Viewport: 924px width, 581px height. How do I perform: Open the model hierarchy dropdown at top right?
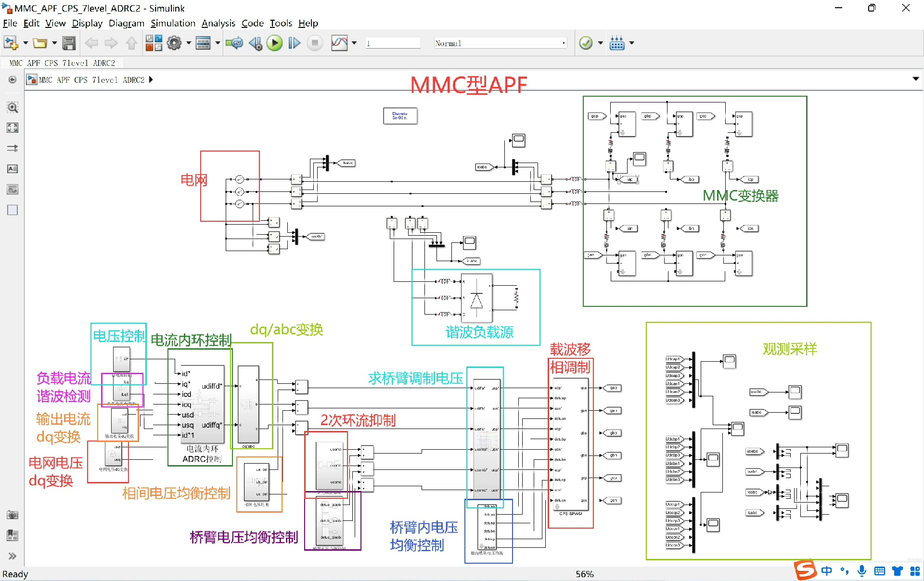[x=916, y=78]
